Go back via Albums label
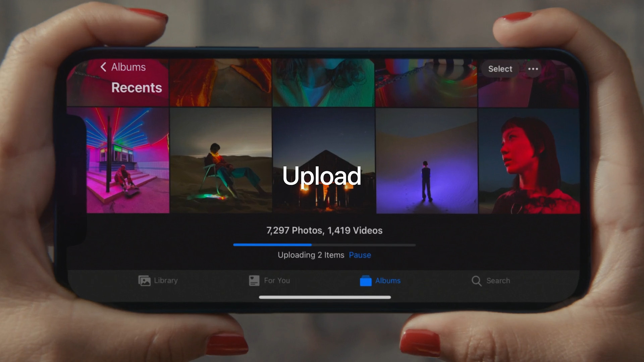The height and width of the screenshot is (362, 644). pyautogui.click(x=128, y=67)
